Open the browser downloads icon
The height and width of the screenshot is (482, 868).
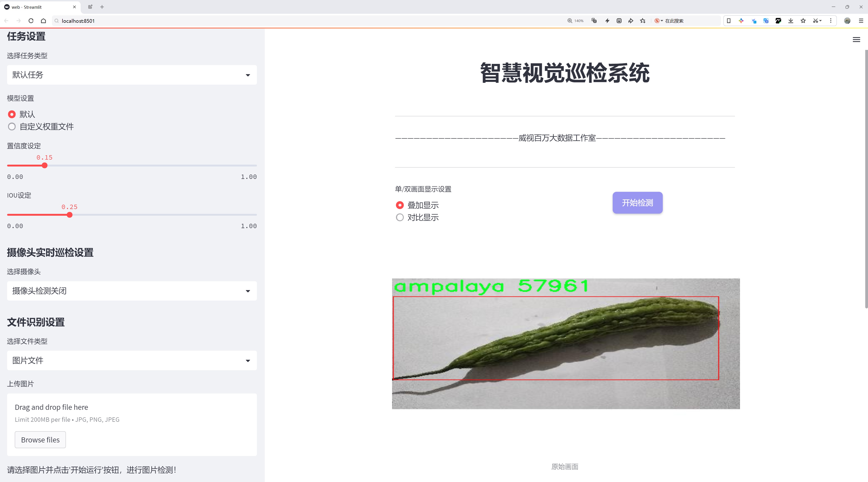coord(791,21)
